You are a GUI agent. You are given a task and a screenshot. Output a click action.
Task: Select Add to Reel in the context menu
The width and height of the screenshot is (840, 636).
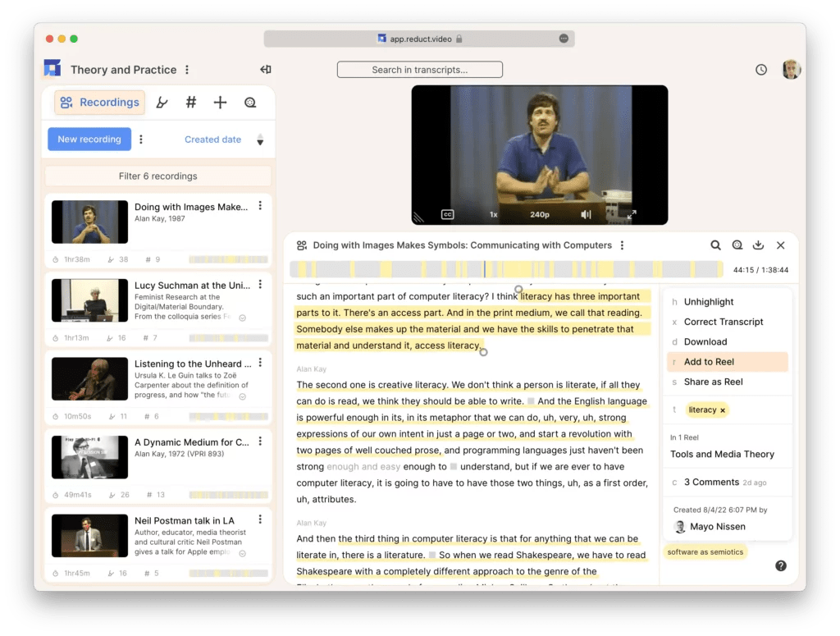[x=727, y=362]
